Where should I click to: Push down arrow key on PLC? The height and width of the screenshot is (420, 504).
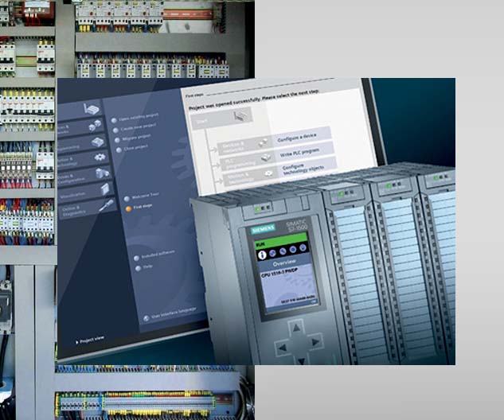pos(301,361)
